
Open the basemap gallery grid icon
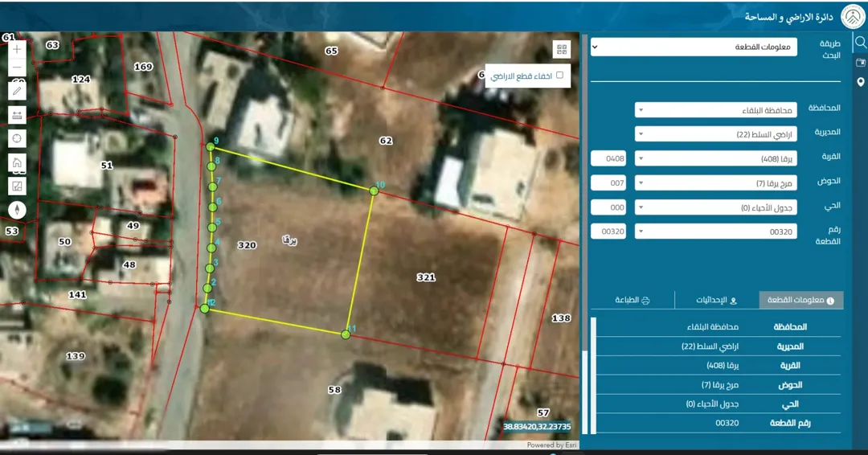click(562, 49)
